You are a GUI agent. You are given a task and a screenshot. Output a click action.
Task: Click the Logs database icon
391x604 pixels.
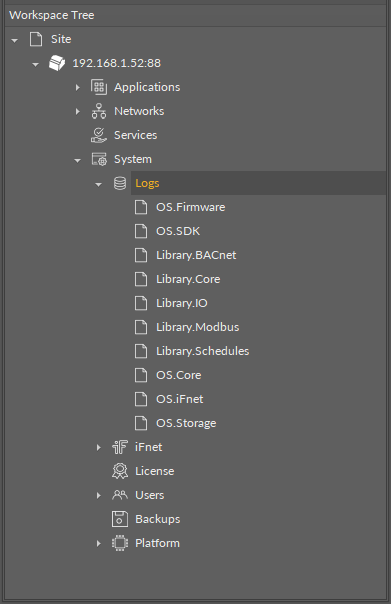tap(120, 183)
